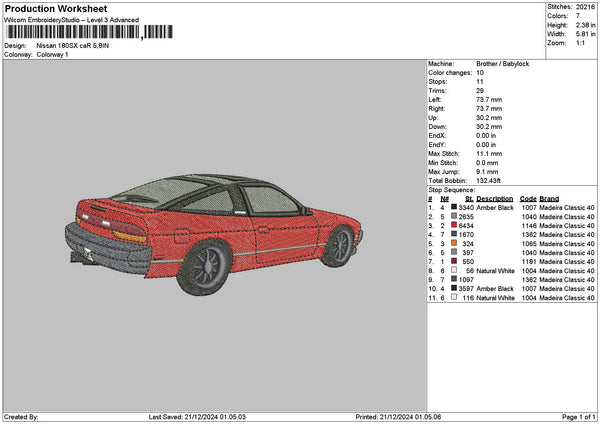Click the Stop Sequence heading

pyautogui.click(x=452, y=189)
